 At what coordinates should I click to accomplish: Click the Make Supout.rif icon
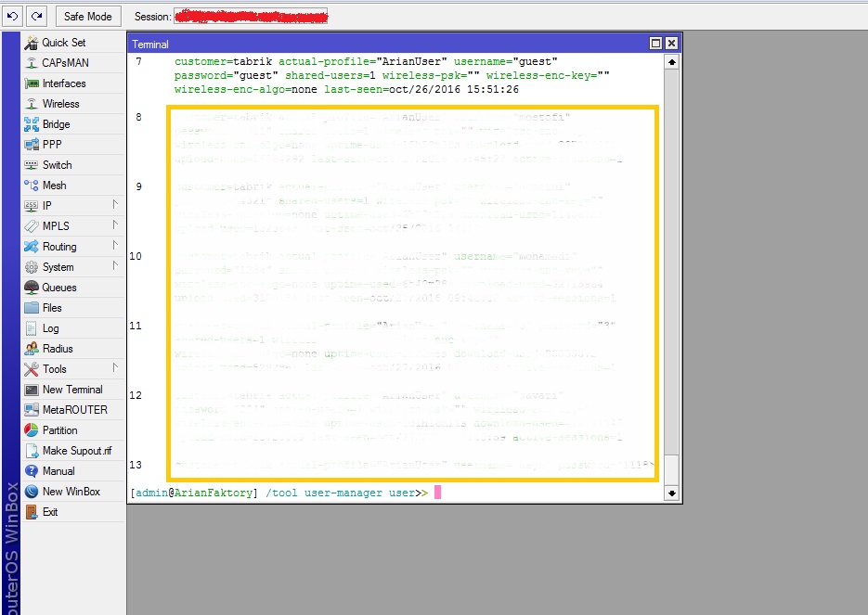point(32,451)
